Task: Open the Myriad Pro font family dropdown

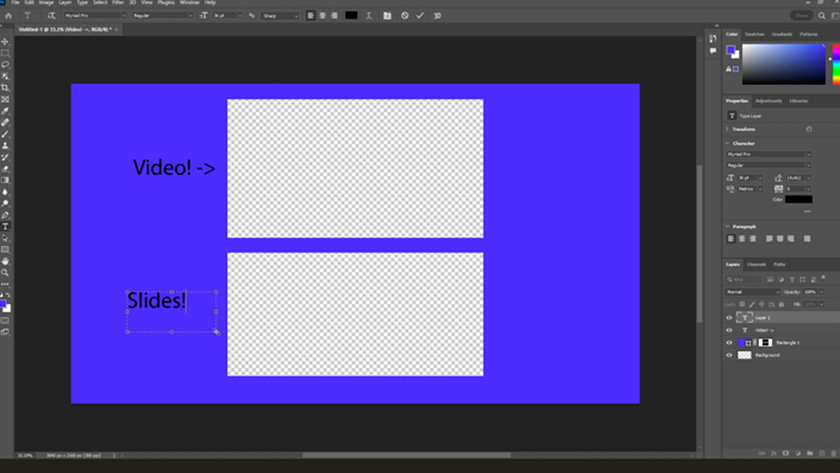Action: click(96, 16)
